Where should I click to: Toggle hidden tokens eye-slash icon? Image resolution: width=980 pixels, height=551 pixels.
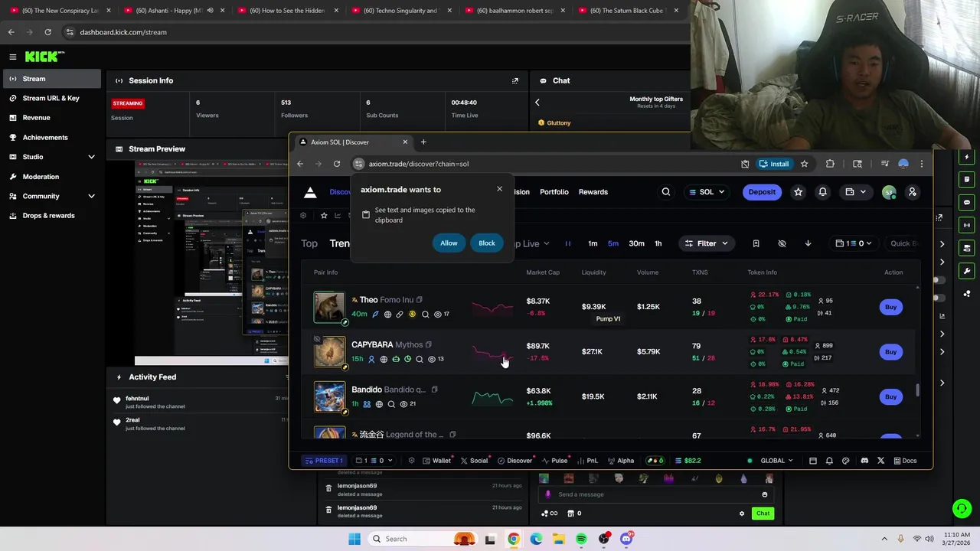coord(782,243)
